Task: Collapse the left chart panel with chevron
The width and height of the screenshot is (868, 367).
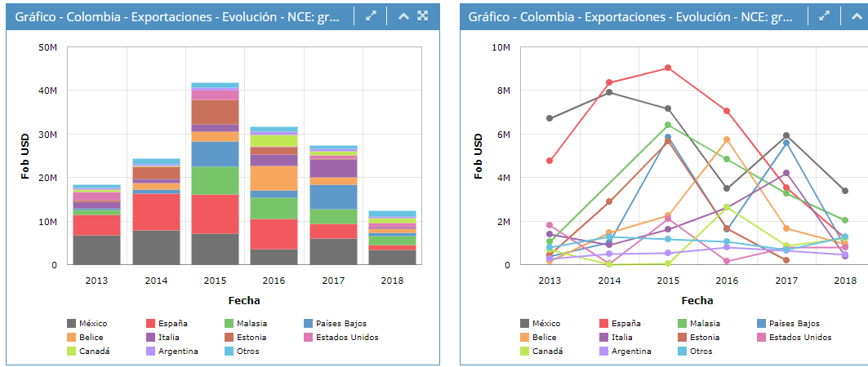Action: pos(403,15)
